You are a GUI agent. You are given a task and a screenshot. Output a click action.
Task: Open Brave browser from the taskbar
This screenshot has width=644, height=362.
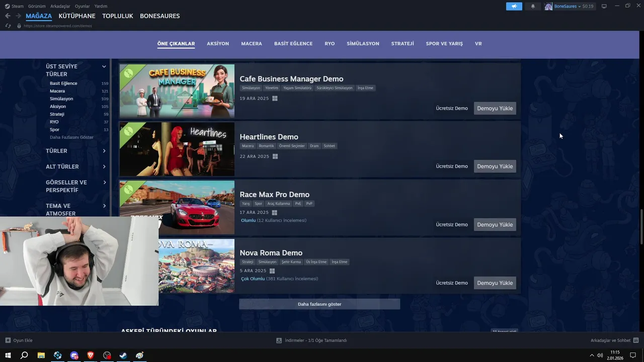(91, 355)
